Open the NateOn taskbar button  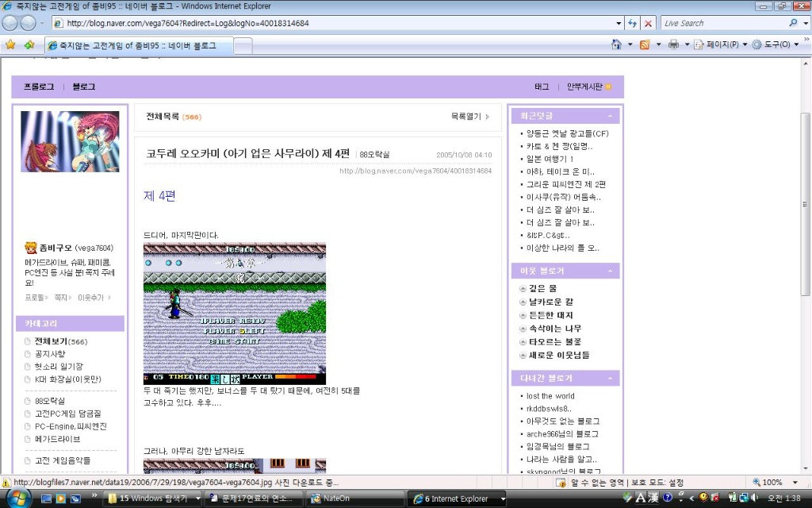(354, 498)
